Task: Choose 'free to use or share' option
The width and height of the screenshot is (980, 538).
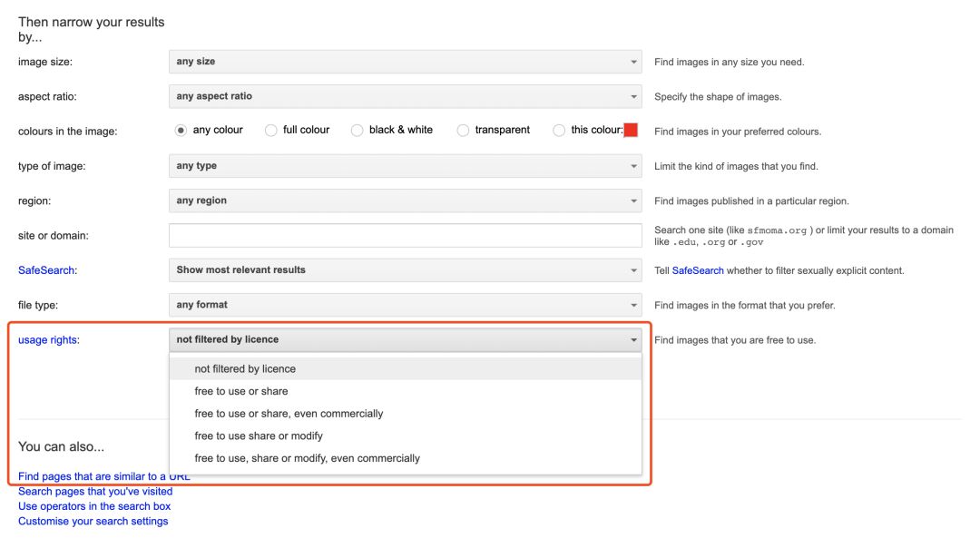Action: click(x=241, y=391)
